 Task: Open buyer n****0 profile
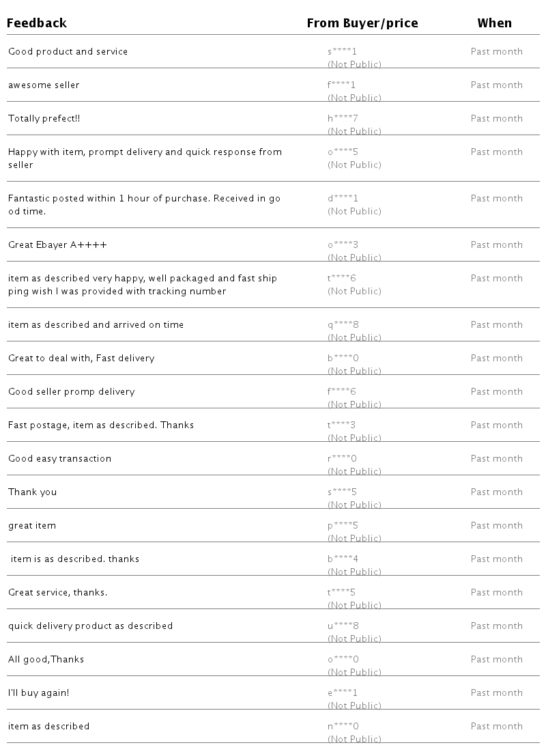343,727
